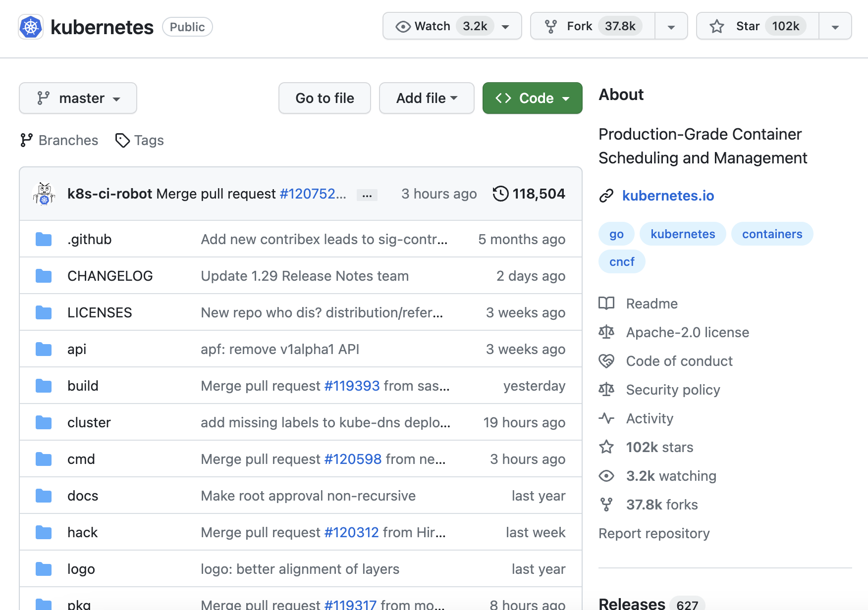This screenshot has width=868, height=610.
Task: Click the eye icon beside 3.2k watching
Action: point(606,476)
